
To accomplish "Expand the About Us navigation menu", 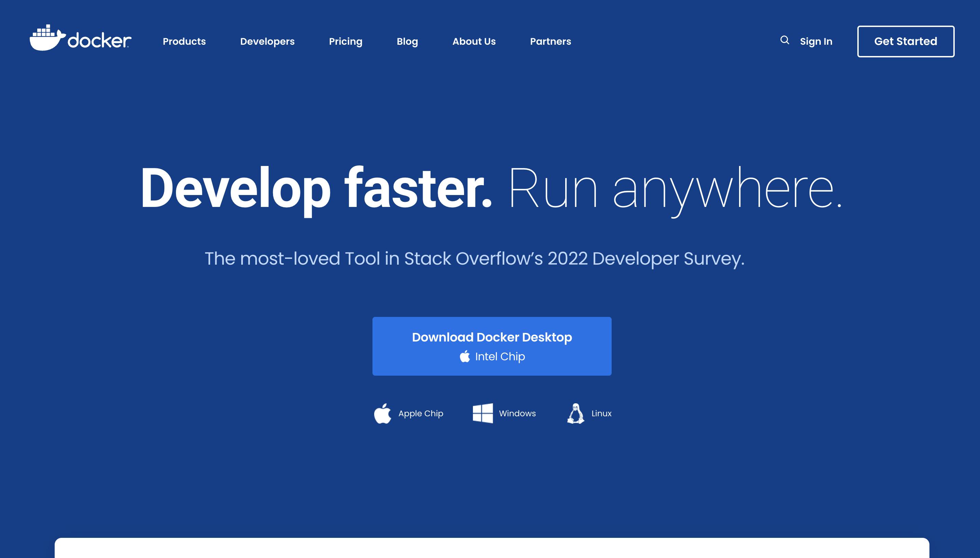I will (474, 42).
